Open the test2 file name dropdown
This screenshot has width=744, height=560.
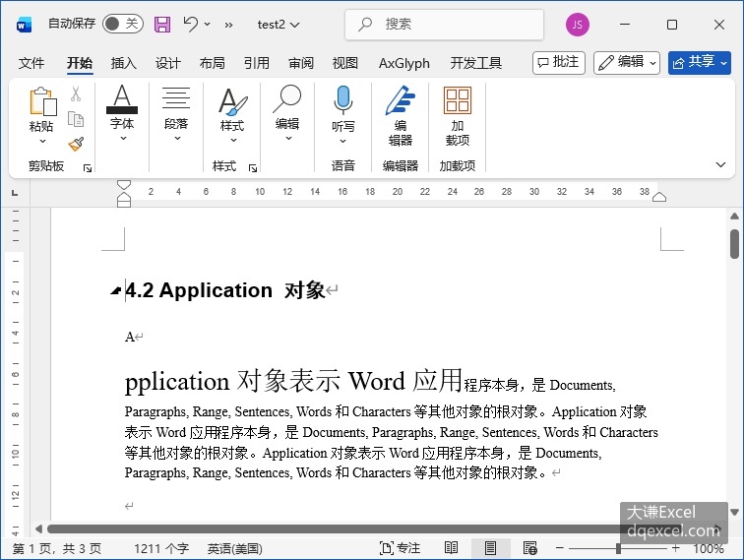tap(279, 25)
